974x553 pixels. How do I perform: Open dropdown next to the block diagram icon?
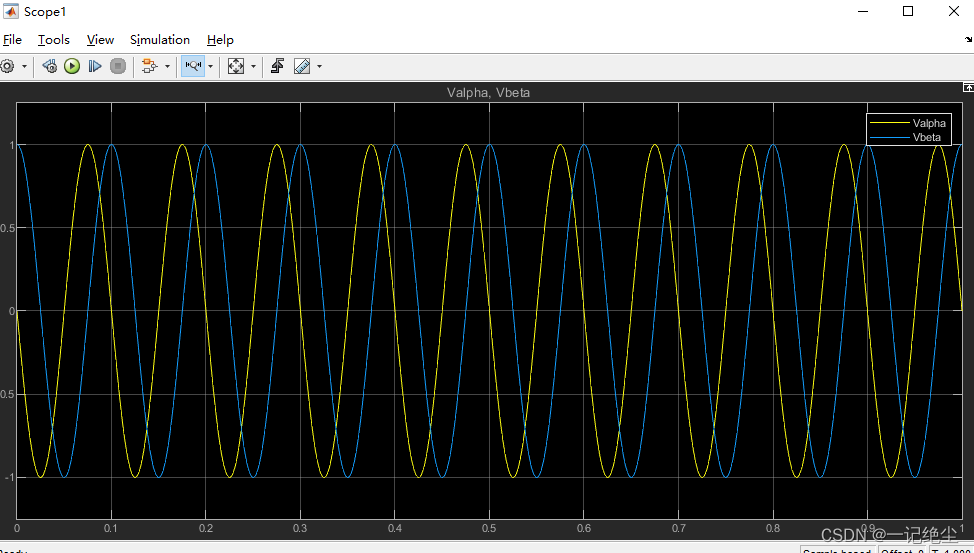tap(167, 66)
